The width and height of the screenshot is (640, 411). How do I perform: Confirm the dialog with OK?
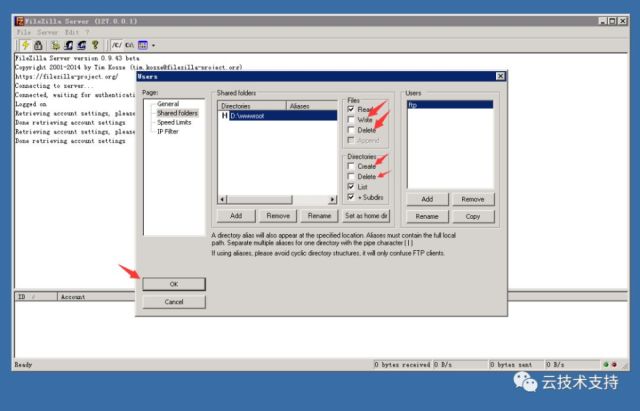click(174, 284)
